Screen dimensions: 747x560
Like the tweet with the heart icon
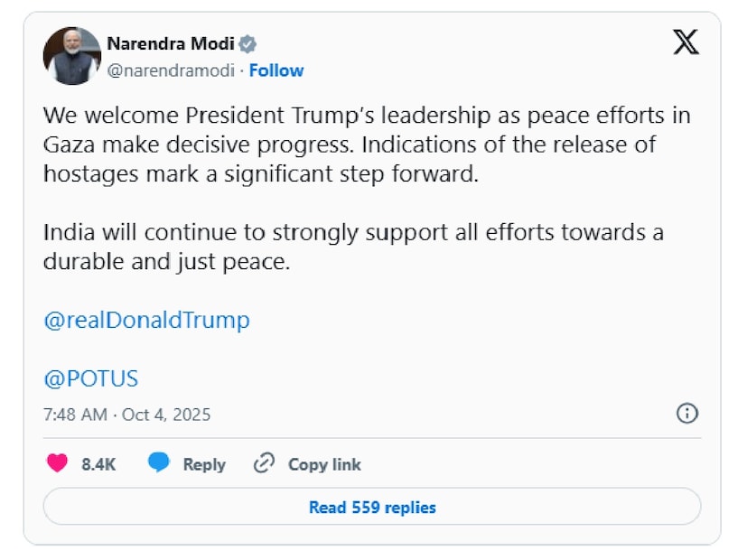tap(58, 464)
